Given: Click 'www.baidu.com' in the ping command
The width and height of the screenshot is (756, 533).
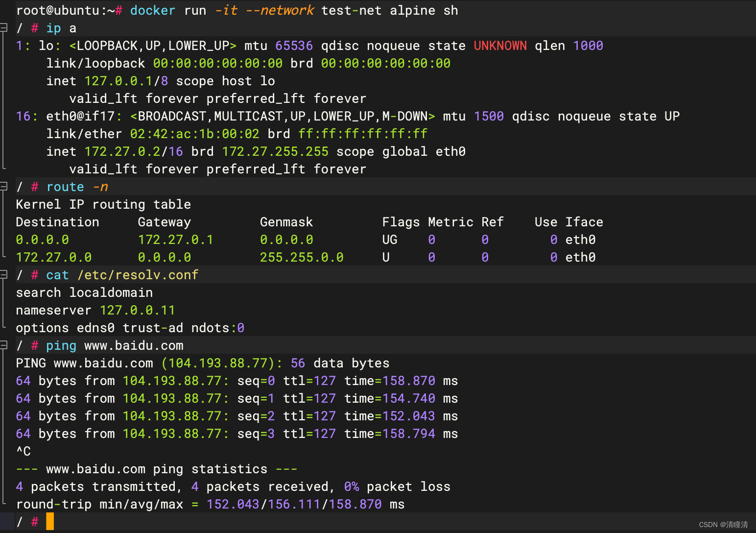Looking at the screenshot, I should [x=134, y=345].
